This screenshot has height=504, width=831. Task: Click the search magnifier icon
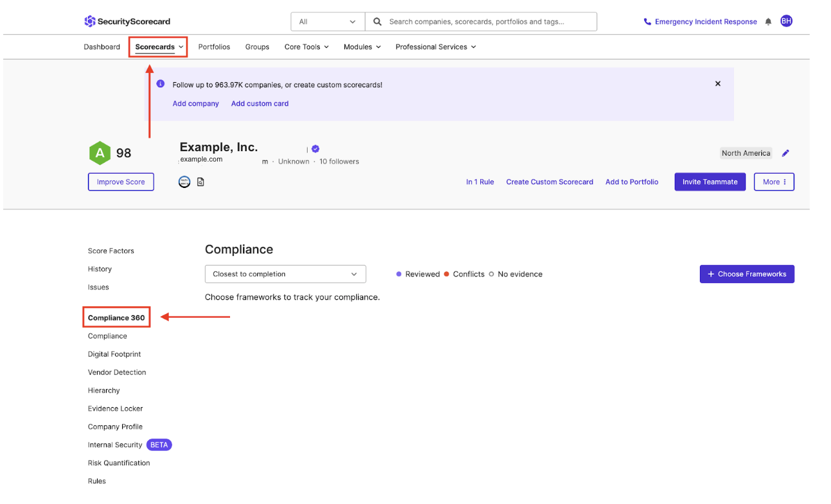[377, 21]
